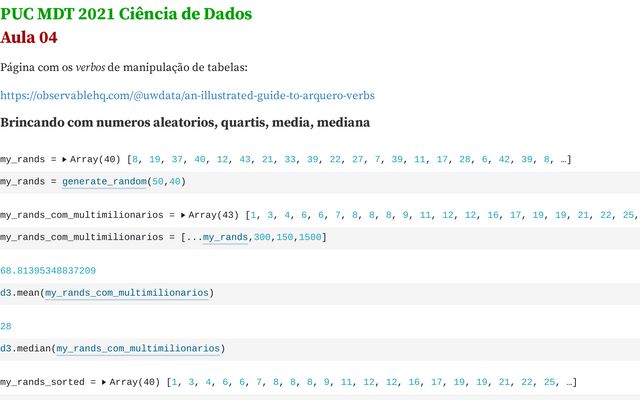This screenshot has height=400, width=640.
Task: Click the ...my_rands reference in spread array cell
Action: pos(225,237)
